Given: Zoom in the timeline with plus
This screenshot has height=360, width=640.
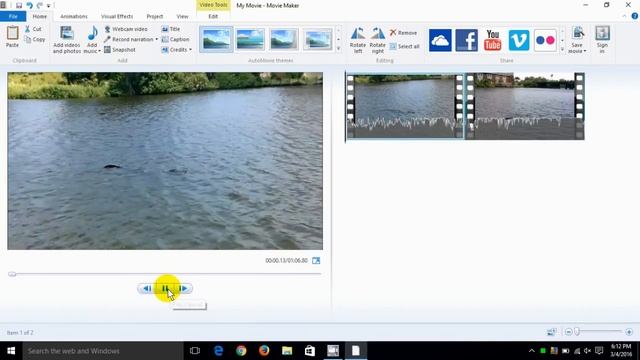Looking at the screenshot, I should 629,332.
